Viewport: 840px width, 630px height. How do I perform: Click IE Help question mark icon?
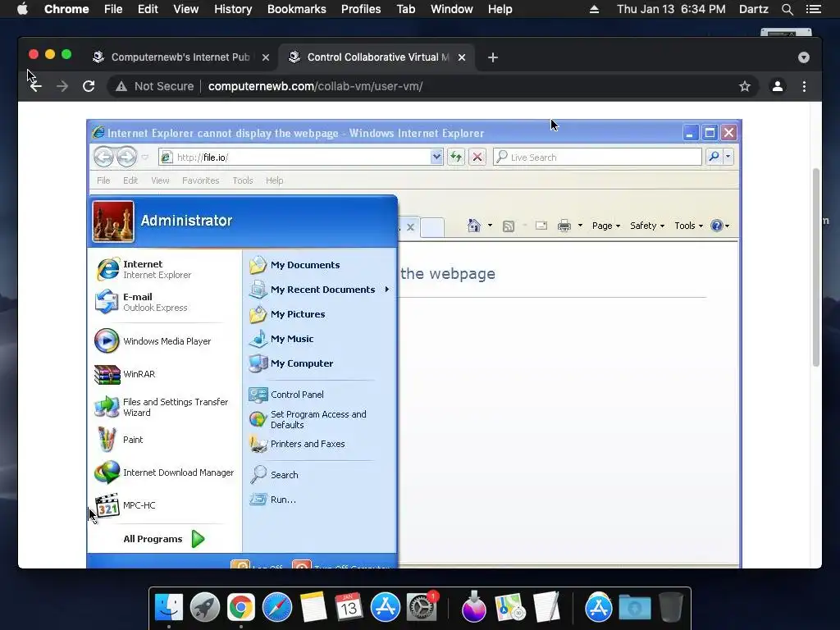tap(716, 226)
